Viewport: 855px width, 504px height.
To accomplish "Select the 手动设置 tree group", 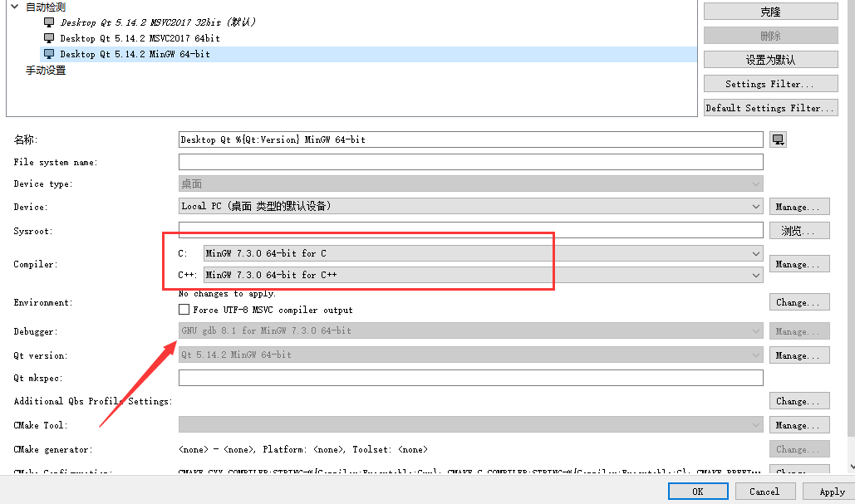I will pyautogui.click(x=46, y=71).
